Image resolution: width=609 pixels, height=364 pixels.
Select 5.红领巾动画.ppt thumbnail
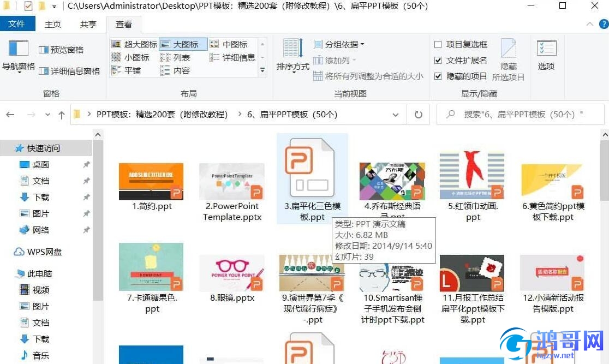[472, 175]
